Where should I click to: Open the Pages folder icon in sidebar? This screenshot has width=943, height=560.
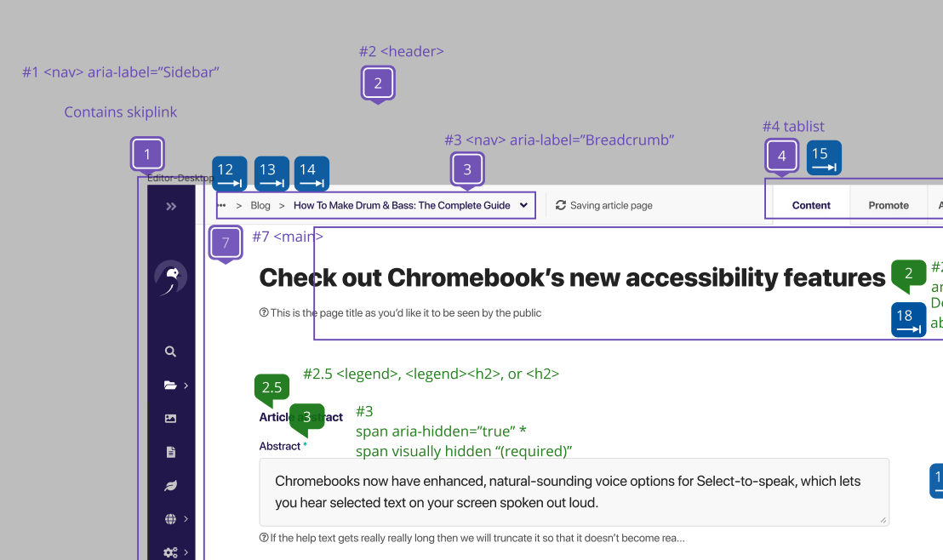tap(170, 385)
